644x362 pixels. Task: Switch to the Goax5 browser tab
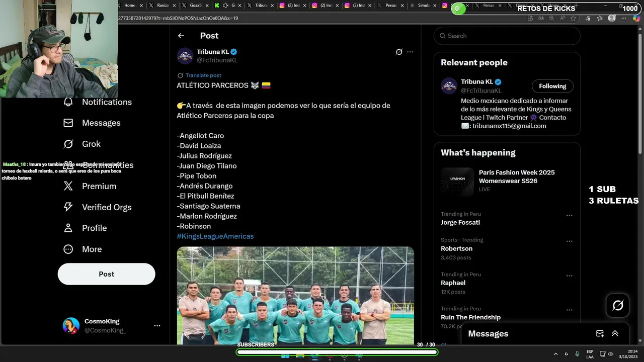[x=195, y=5]
